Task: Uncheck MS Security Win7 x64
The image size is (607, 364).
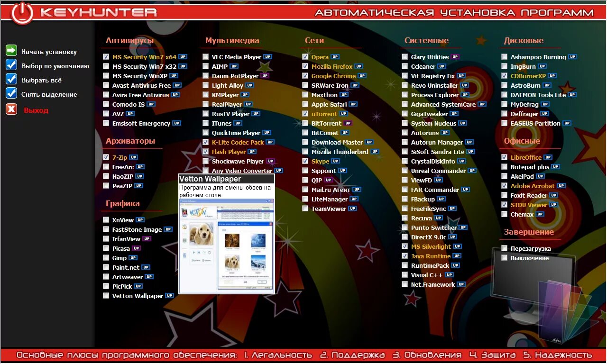Action: pyautogui.click(x=106, y=57)
